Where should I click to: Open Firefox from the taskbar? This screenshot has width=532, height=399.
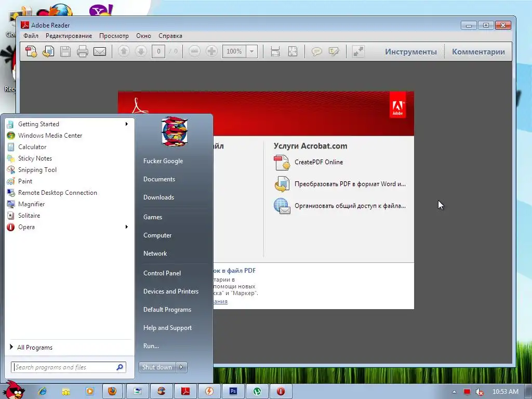(112, 391)
